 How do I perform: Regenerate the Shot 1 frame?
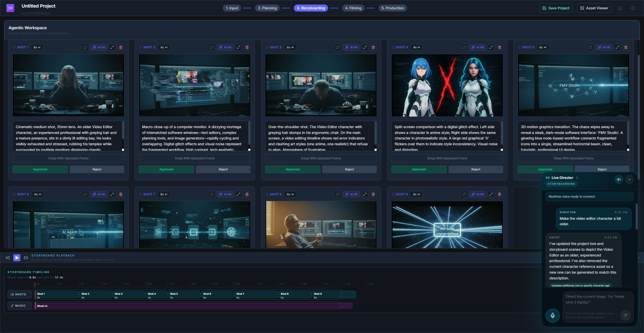[x=85, y=47]
